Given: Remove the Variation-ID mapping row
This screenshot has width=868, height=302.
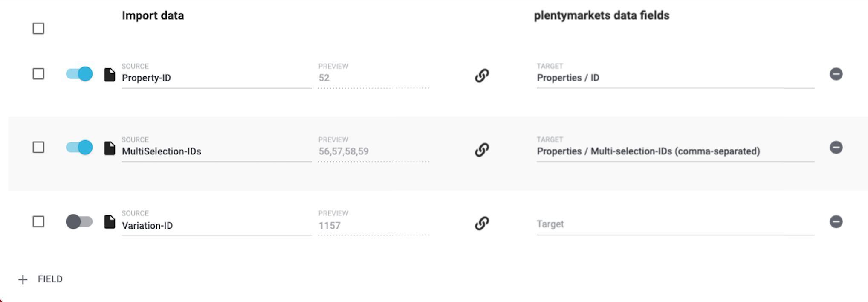Looking at the screenshot, I should point(836,222).
